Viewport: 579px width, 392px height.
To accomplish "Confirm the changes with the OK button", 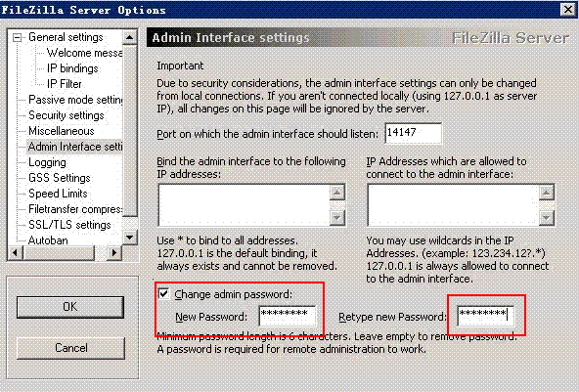I will click(70, 307).
